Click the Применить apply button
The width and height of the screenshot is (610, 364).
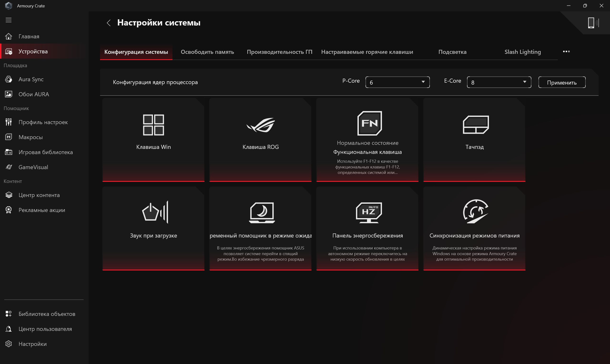point(562,82)
